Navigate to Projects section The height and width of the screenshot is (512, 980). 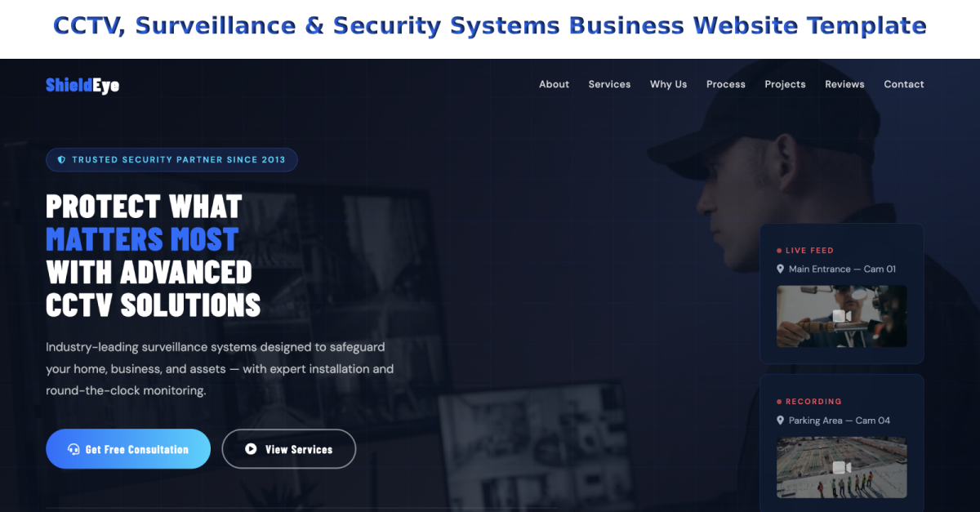pyautogui.click(x=785, y=84)
